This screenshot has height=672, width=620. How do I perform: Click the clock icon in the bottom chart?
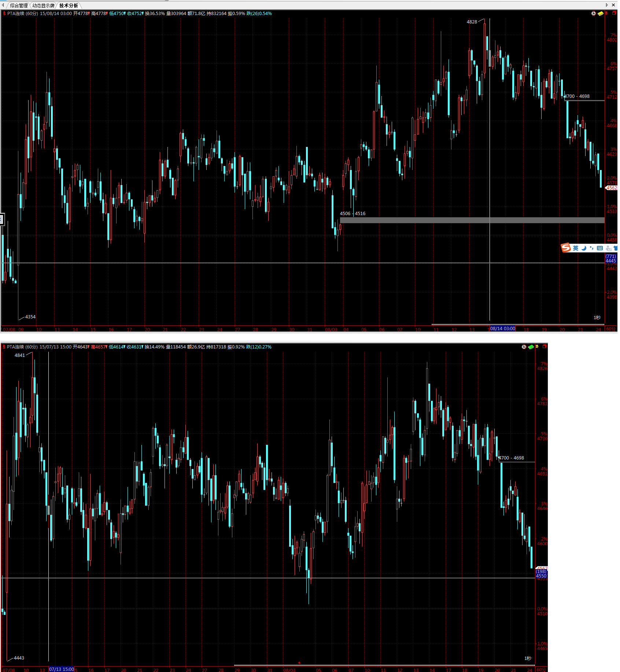[524, 347]
